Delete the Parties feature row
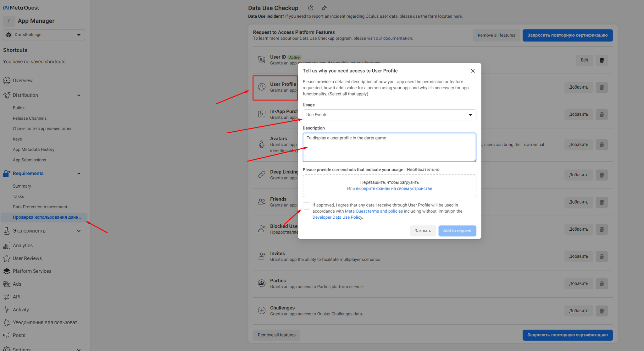The height and width of the screenshot is (351, 644). [602, 283]
